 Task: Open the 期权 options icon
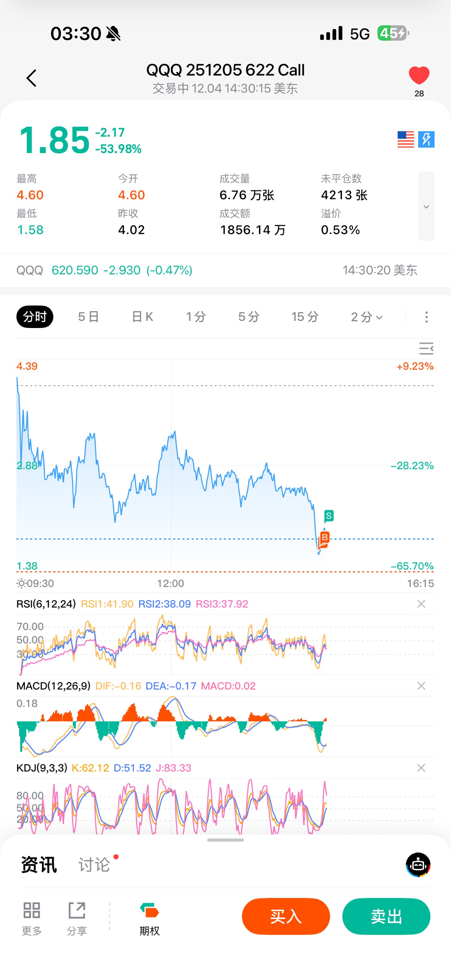[149, 911]
